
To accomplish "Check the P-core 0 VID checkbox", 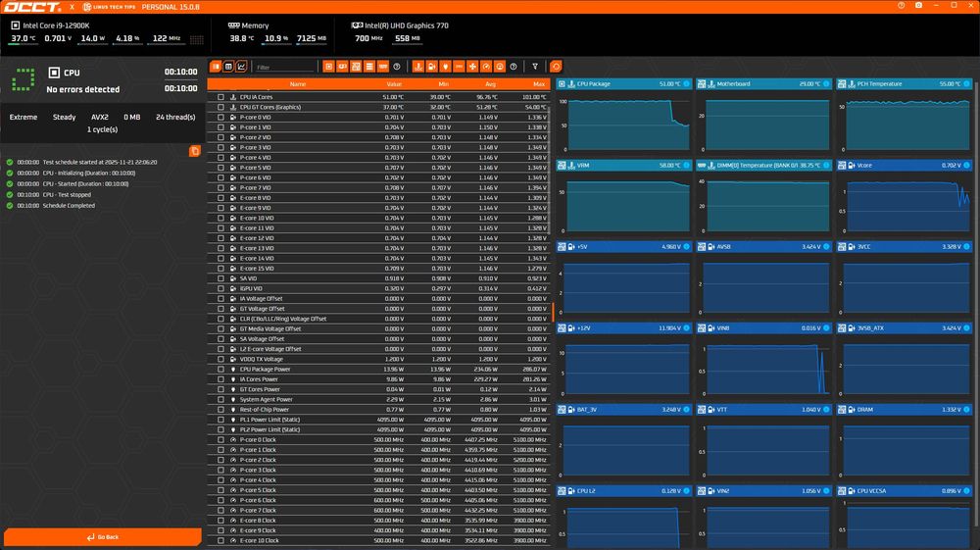I will click(x=220, y=117).
